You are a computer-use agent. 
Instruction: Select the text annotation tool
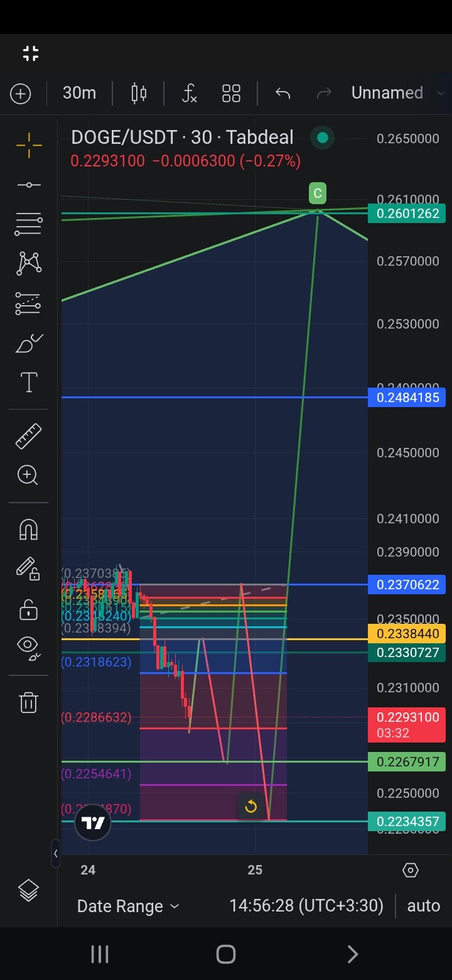coord(29,383)
